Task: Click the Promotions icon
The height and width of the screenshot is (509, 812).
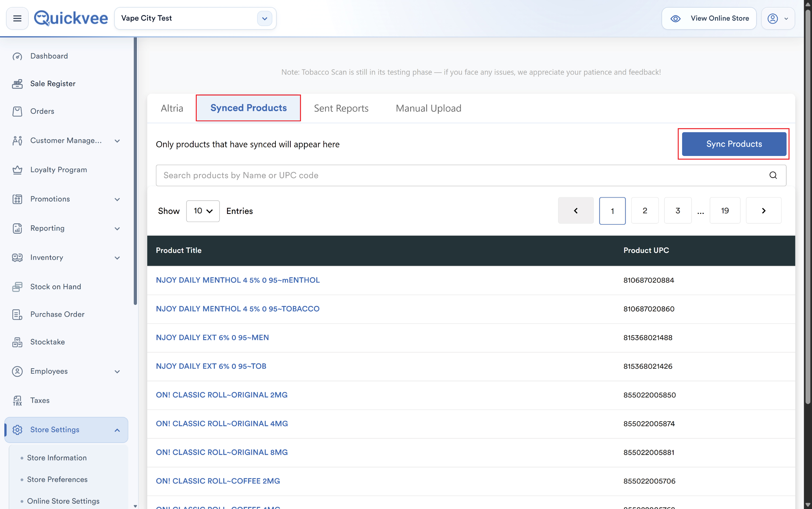Action: coord(17,199)
